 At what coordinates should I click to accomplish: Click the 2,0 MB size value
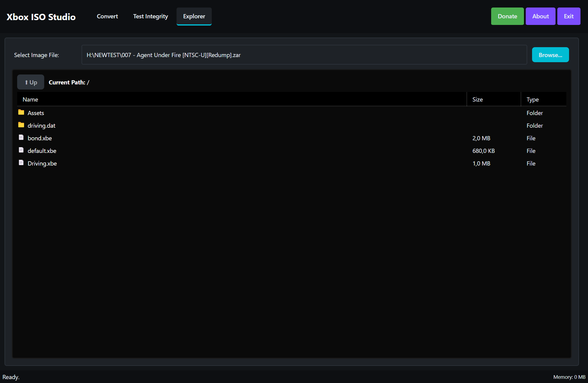[x=481, y=138]
